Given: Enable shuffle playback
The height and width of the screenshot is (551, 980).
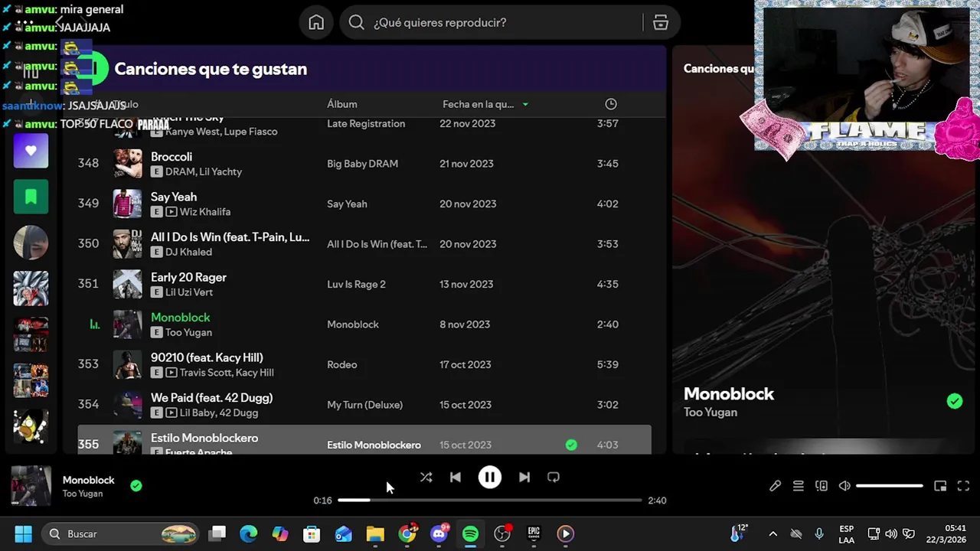Looking at the screenshot, I should 426,478.
